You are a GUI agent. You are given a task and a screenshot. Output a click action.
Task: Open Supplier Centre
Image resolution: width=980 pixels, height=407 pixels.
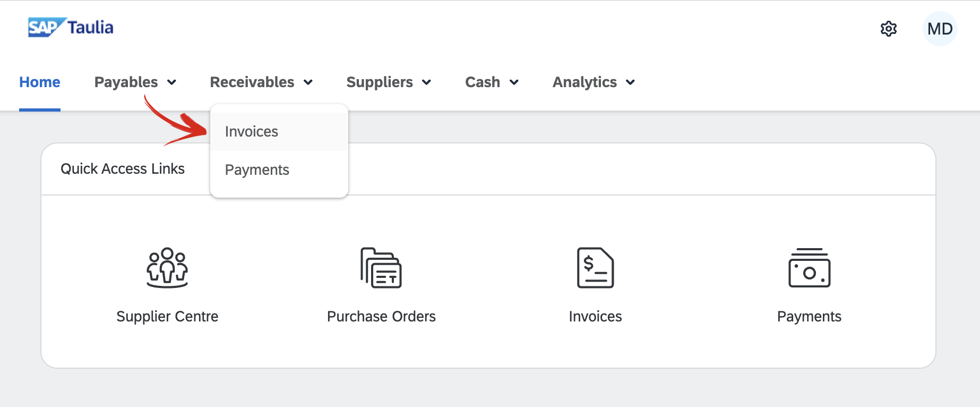[167, 287]
